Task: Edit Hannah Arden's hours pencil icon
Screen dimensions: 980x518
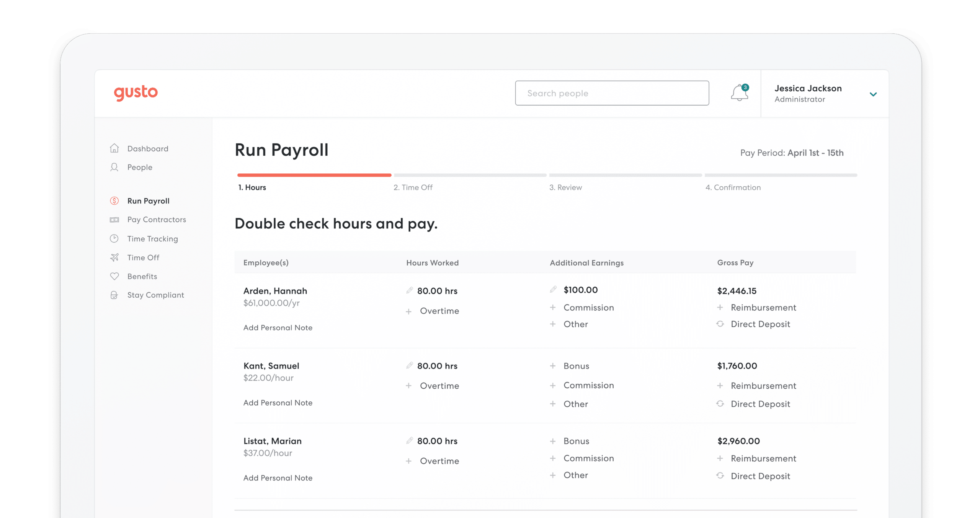Action: (409, 291)
